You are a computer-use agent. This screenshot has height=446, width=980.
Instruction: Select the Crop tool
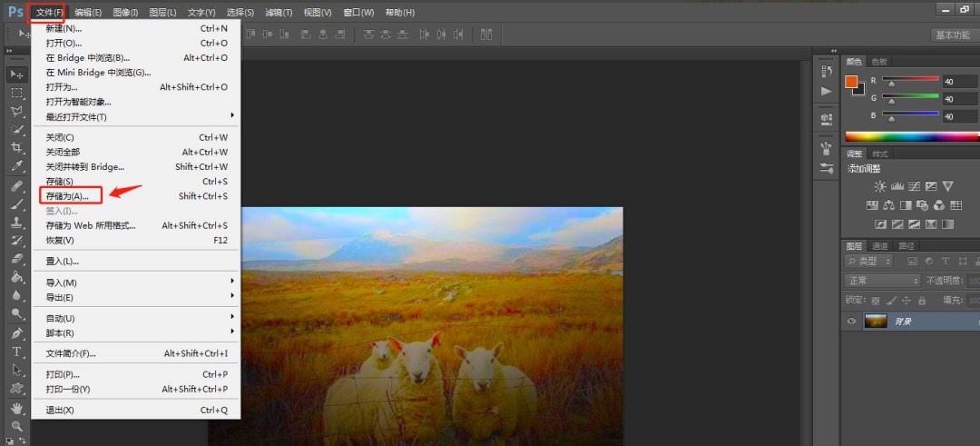(x=16, y=148)
